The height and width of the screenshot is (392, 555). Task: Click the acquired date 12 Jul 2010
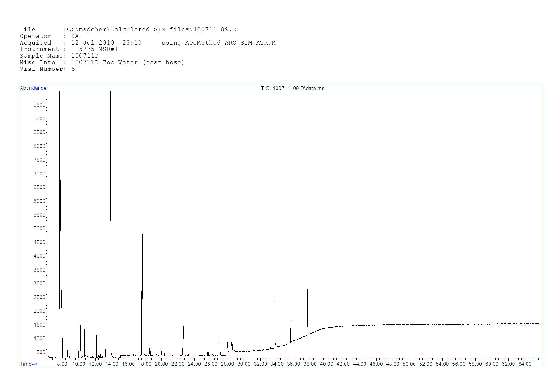click(92, 43)
